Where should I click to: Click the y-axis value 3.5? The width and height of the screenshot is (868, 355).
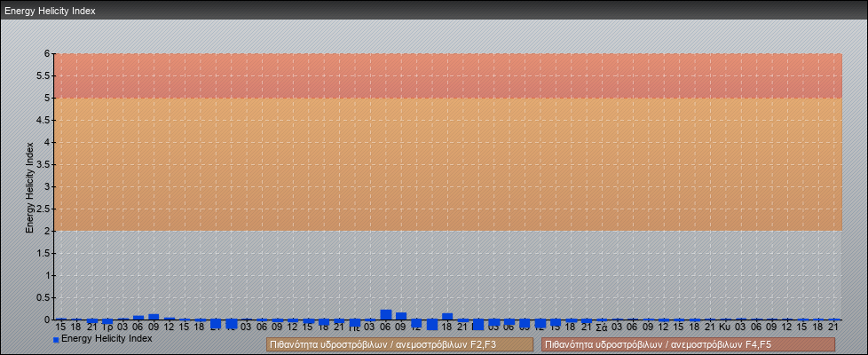pyautogui.click(x=43, y=164)
